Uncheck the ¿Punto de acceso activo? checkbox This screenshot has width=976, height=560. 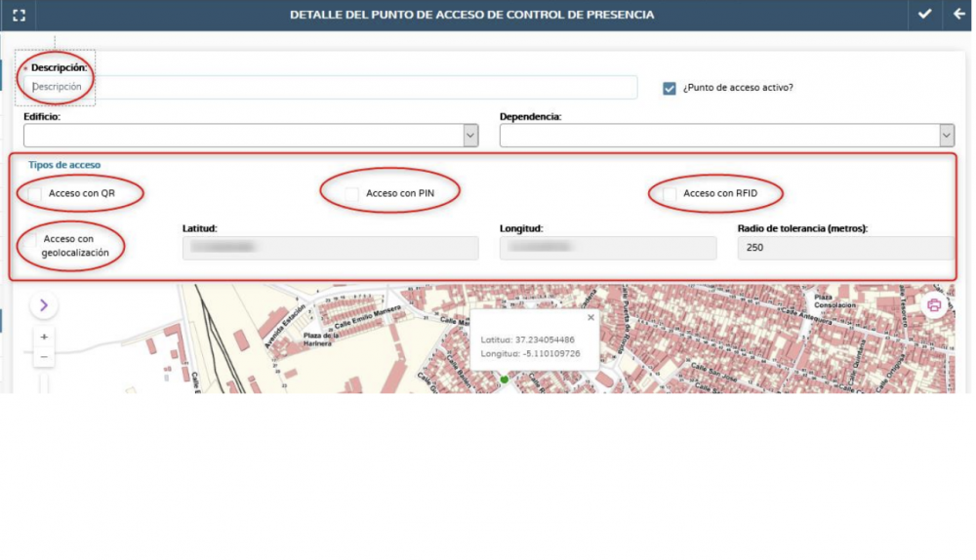click(x=670, y=88)
